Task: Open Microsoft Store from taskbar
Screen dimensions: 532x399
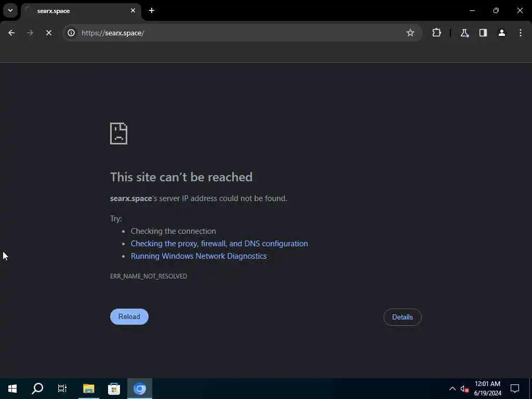Action: pos(114,389)
